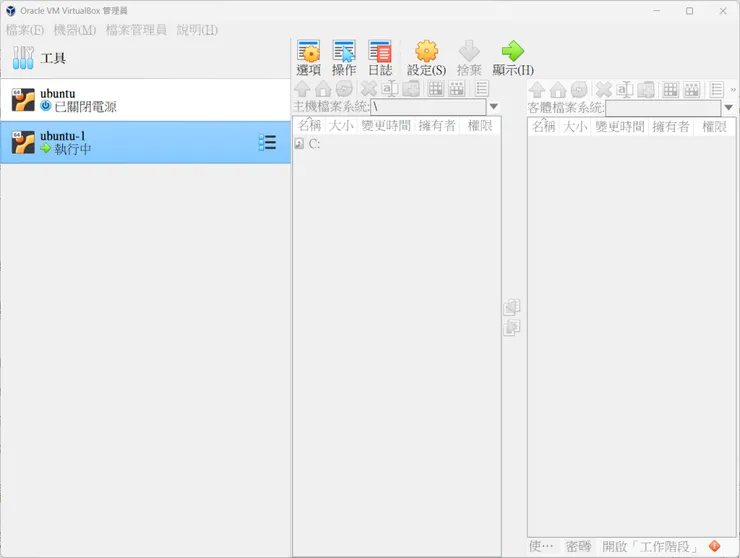The height and width of the screenshot is (558, 740).
Task: Open the 檔案管理員 menu
Action: tap(136, 30)
